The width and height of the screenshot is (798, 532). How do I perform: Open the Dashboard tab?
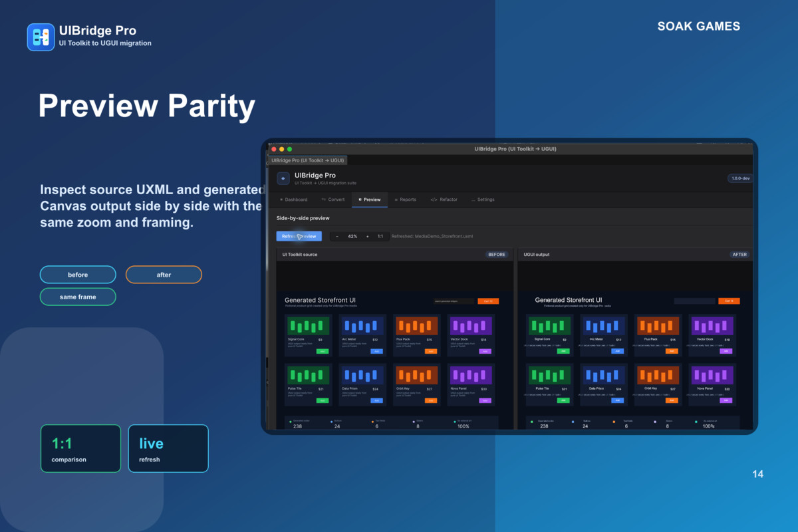pos(293,199)
